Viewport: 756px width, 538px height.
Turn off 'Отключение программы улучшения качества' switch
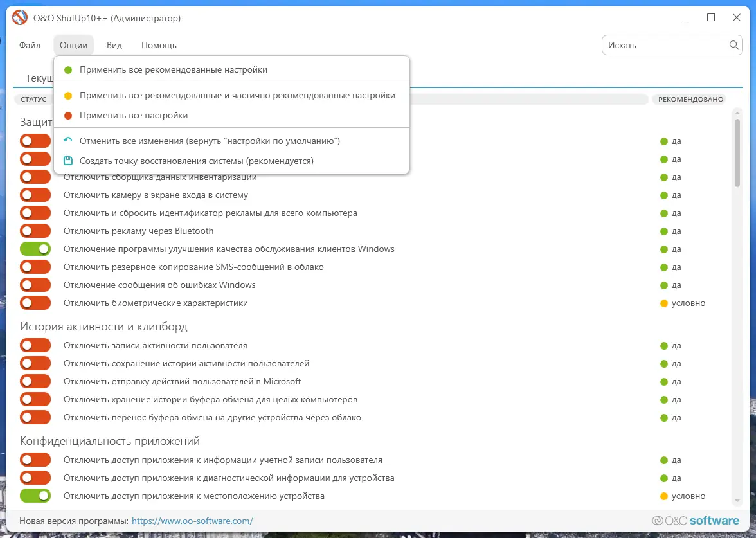(x=35, y=249)
